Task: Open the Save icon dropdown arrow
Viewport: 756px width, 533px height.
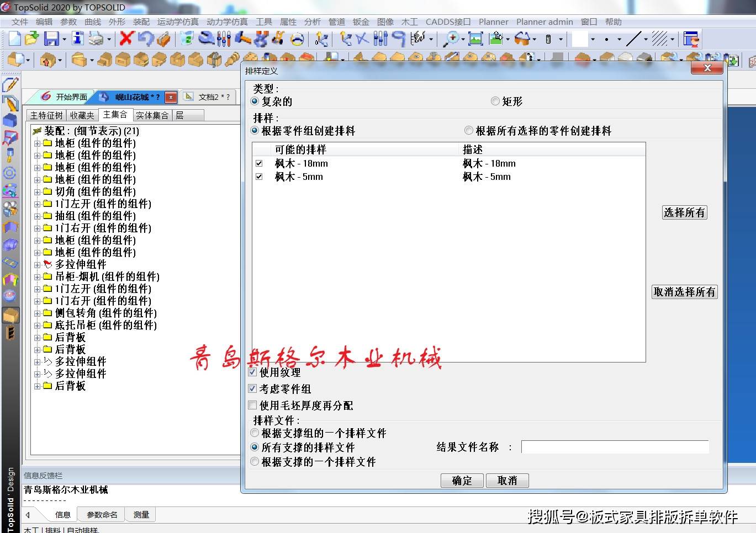Action: tap(64, 39)
